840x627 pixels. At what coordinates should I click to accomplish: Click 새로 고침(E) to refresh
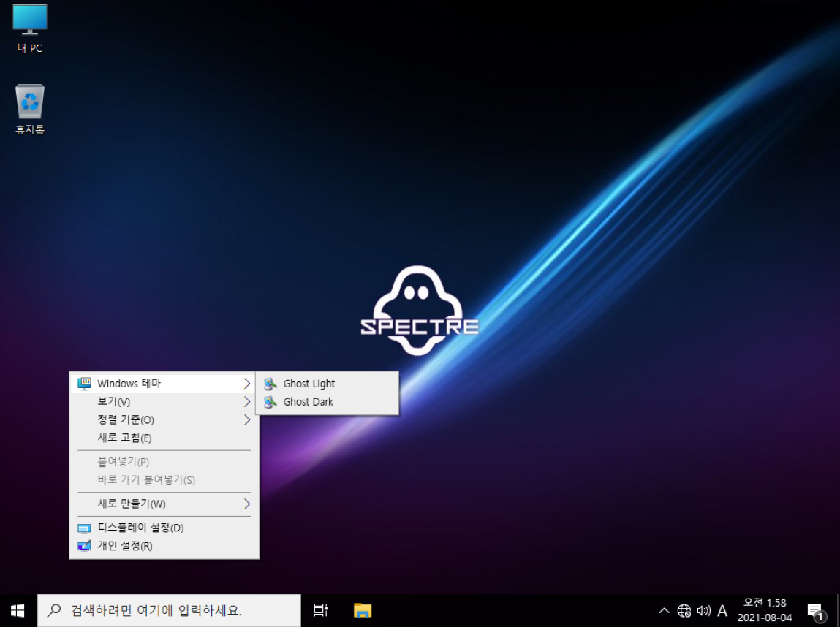164,438
